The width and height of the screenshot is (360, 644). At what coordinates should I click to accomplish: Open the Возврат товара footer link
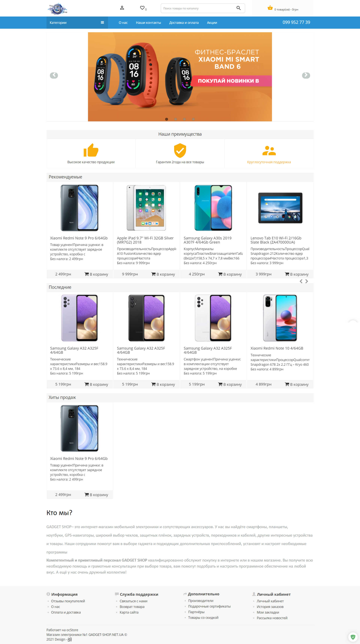[132, 607]
